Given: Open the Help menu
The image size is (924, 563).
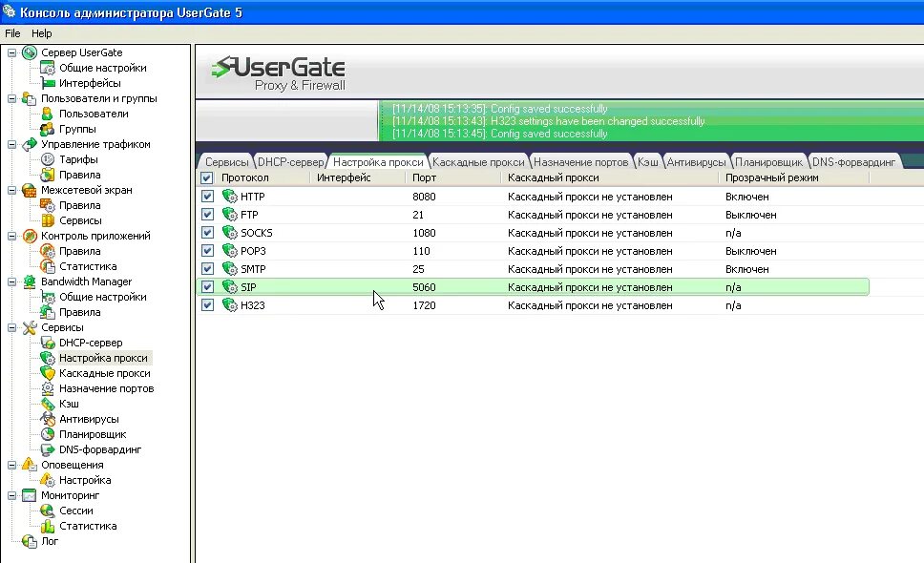Looking at the screenshot, I should [41, 33].
